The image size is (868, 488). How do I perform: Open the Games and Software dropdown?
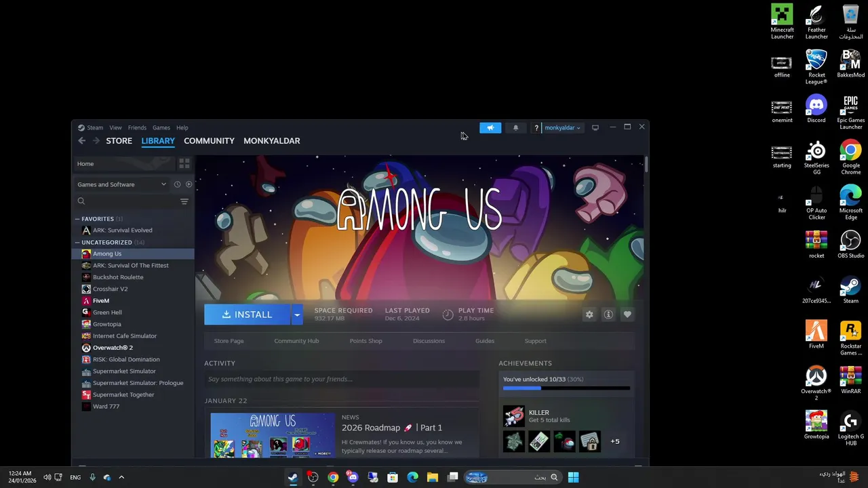[x=121, y=184]
